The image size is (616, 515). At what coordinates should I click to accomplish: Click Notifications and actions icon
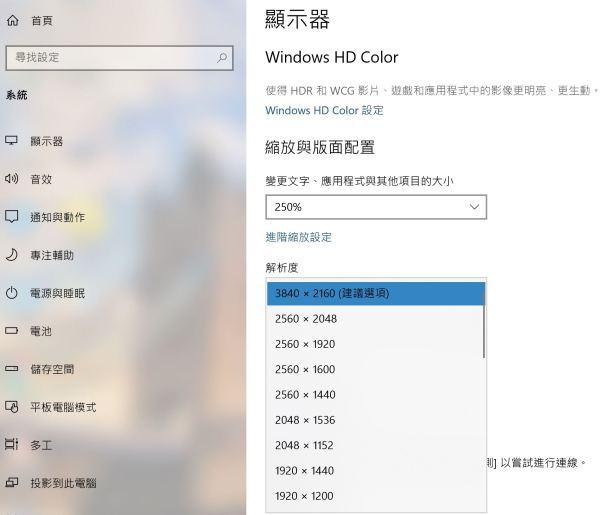click(12, 217)
